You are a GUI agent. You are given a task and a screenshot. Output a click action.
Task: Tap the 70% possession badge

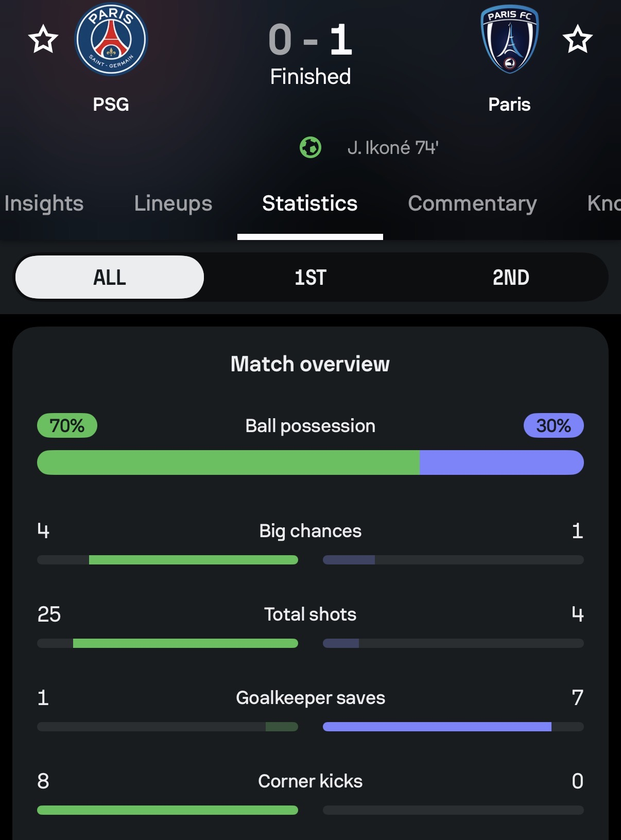[x=67, y=426]
